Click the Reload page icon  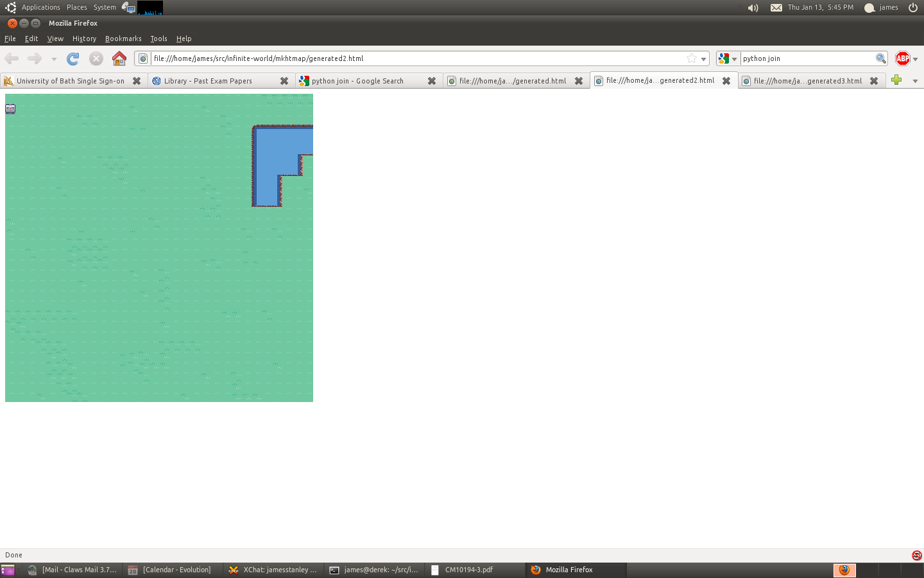point(73,58)
